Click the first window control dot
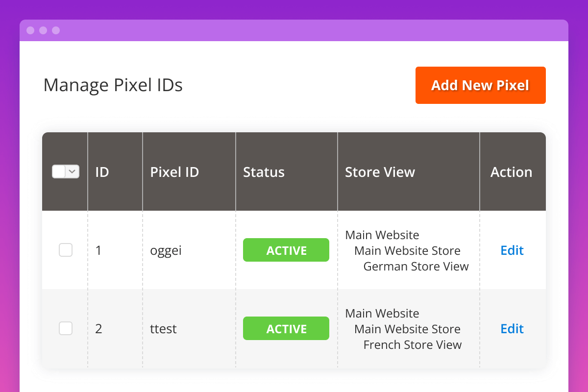The height and width of the screenshot is (392, 588). coord(30,30)
